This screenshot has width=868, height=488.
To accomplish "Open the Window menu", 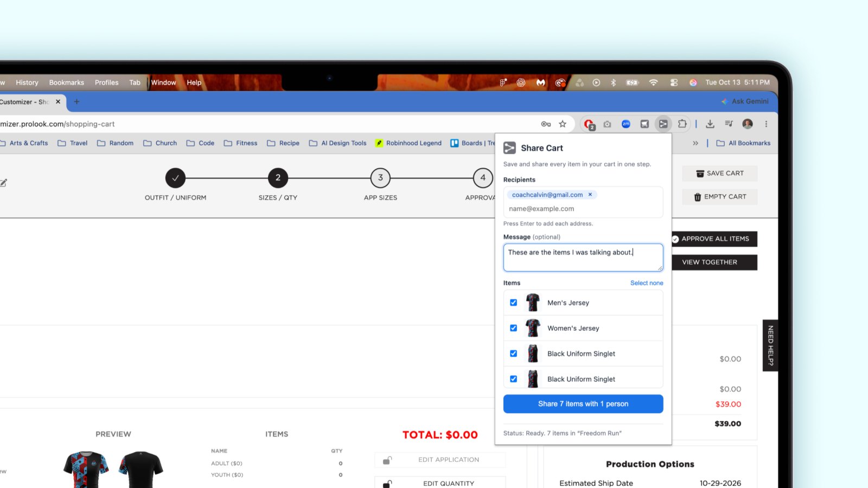I will [164, 82].
